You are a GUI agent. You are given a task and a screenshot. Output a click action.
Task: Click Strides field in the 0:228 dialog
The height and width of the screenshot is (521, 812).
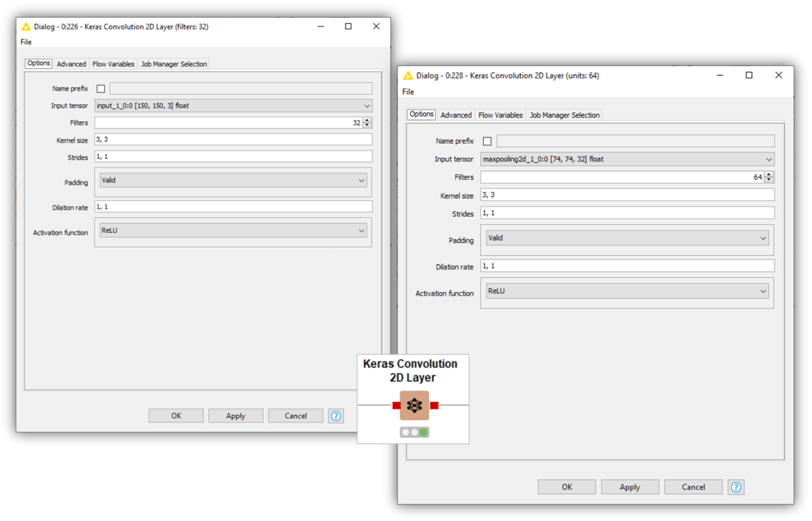coord(628,213)
